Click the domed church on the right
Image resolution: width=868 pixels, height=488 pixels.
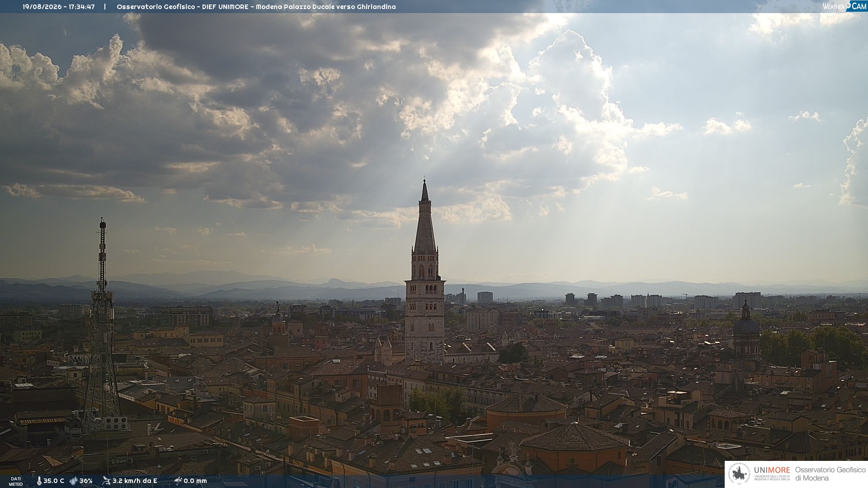(746, 330)
